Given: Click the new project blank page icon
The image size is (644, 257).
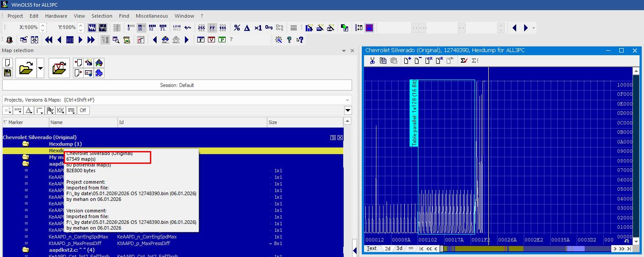Looking at the screenshot, I should pyautogui.click(x=7, y=63).
